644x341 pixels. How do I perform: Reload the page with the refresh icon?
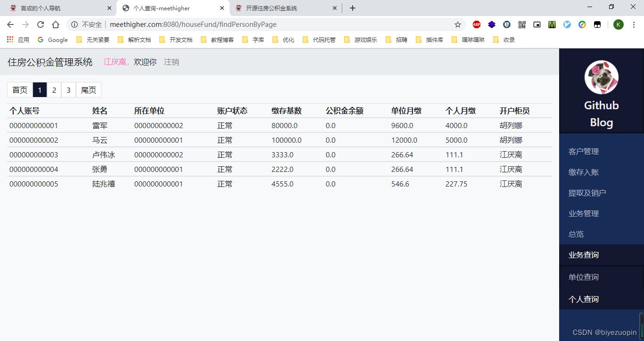click(41, 24)
